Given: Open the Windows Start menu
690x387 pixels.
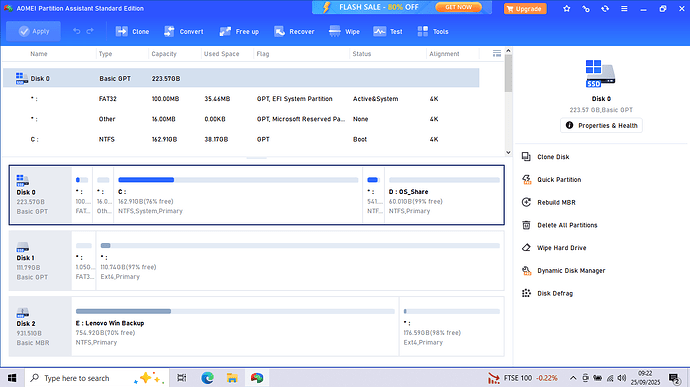Looking at the screenshot, I should (x=12, y=378).
